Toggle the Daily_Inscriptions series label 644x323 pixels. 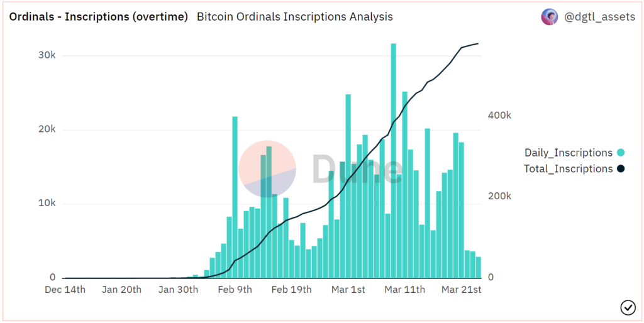tap(568, 153)
